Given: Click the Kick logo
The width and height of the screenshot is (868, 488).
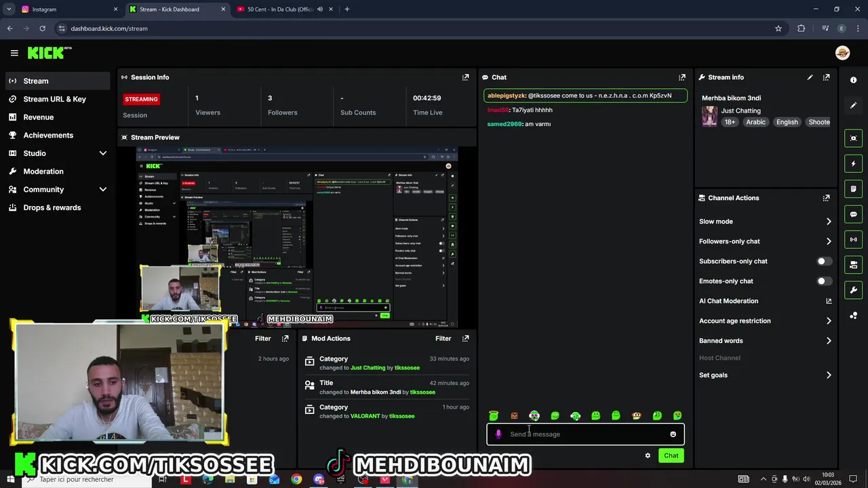Looking at the screenshot, I should (x=49, y=53).
